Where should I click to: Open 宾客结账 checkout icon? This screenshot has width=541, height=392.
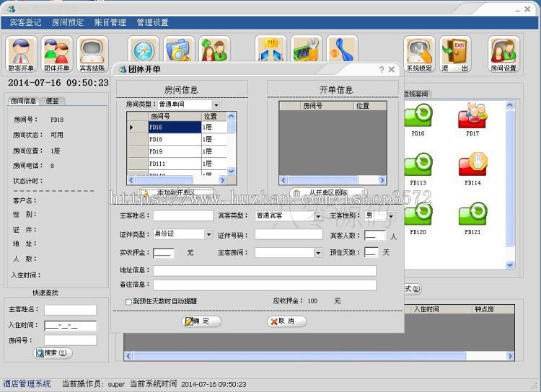(x=92, y=55)
